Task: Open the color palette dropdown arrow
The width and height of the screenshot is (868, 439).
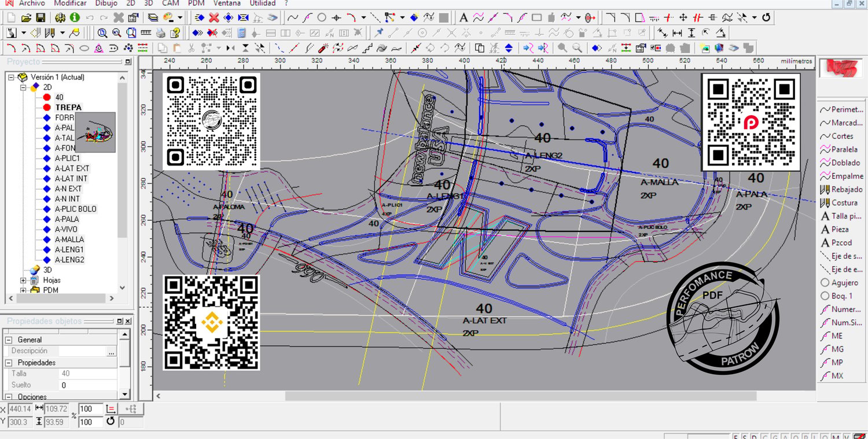Action: pos(180,18)
